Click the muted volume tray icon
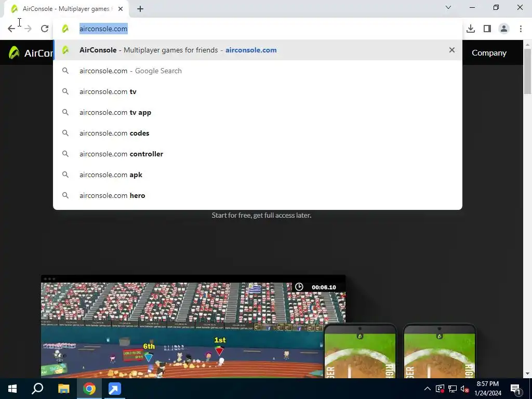 point(465,389)
